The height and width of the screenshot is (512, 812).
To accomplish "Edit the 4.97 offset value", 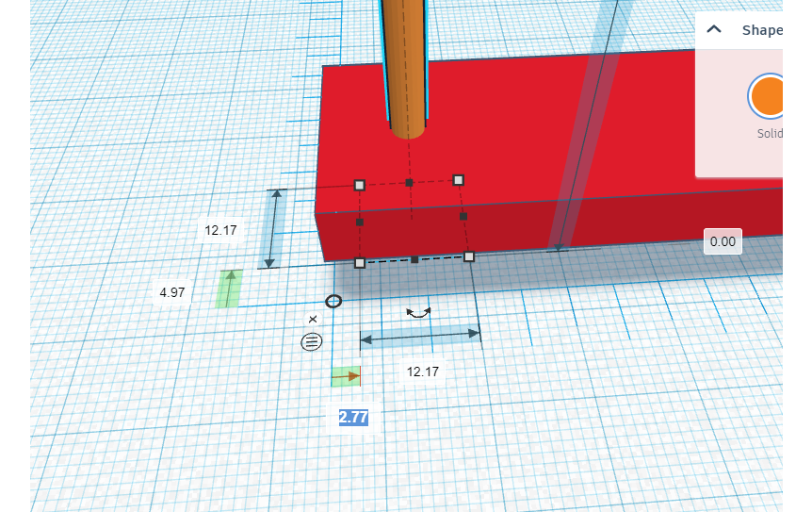I will pyautogui.click(x=172, y=292).
